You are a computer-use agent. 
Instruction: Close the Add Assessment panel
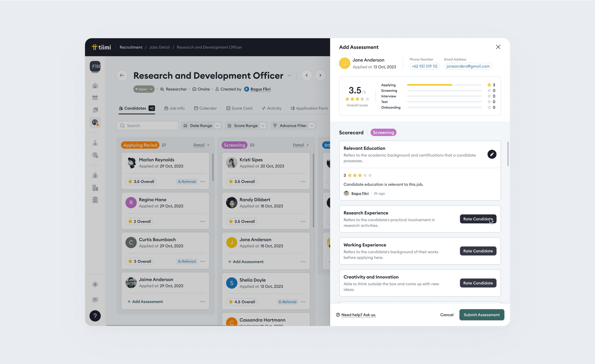498,47
